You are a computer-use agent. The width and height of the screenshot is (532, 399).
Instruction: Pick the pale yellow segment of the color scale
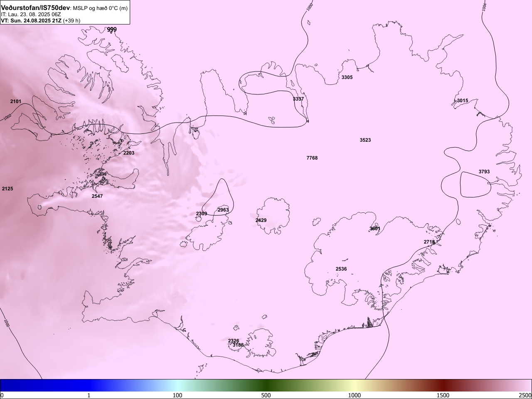(355, 385)
